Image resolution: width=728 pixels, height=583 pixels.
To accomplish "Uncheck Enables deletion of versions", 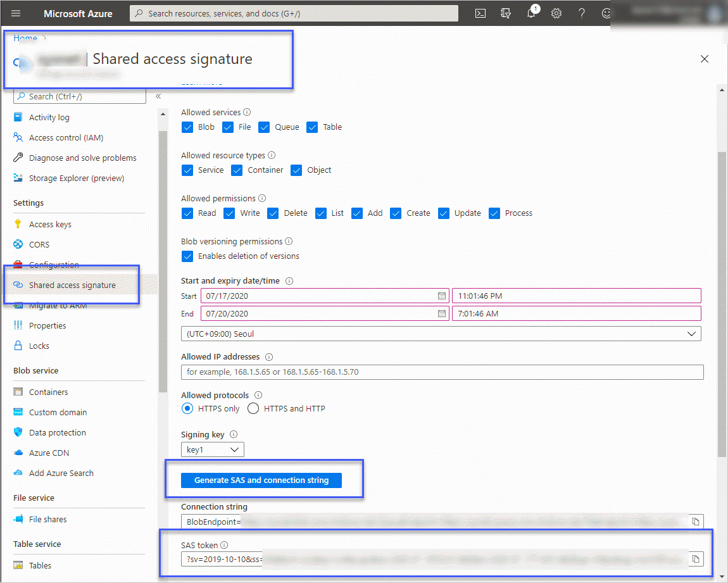I will (x=187, y=256).
